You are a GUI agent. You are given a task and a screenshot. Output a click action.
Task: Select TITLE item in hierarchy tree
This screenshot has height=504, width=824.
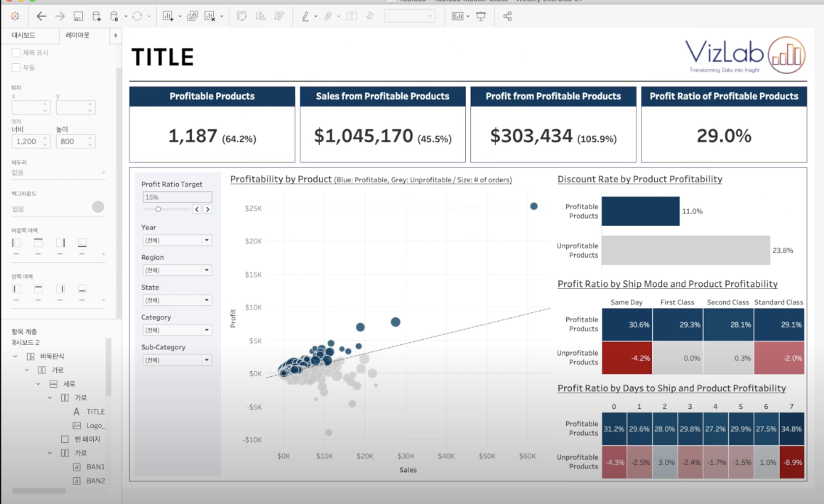click(x=90, y=412)
